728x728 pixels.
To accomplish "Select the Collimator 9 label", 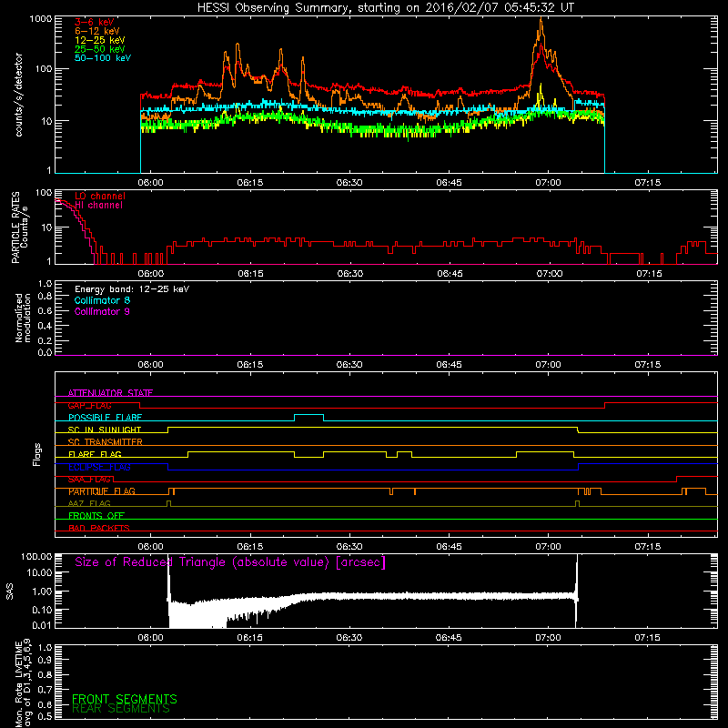I will [102, 311].
